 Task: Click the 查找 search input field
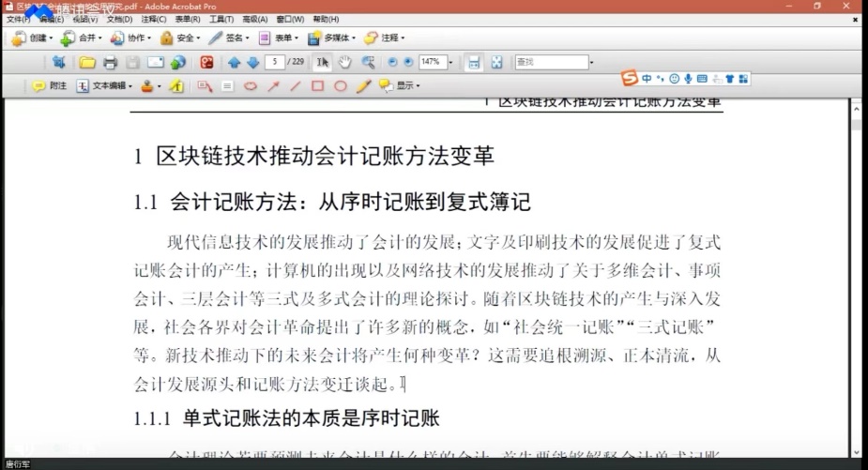550,63
